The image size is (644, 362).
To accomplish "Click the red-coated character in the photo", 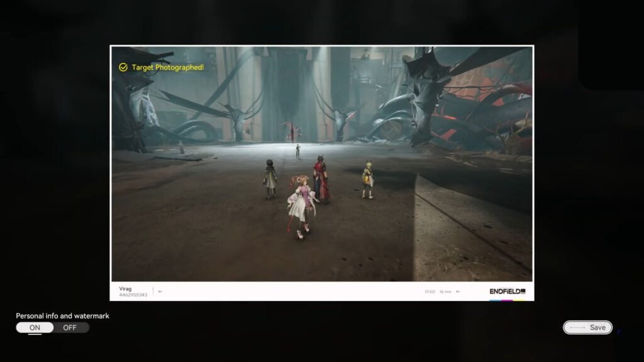I will (x=321, y=180).
